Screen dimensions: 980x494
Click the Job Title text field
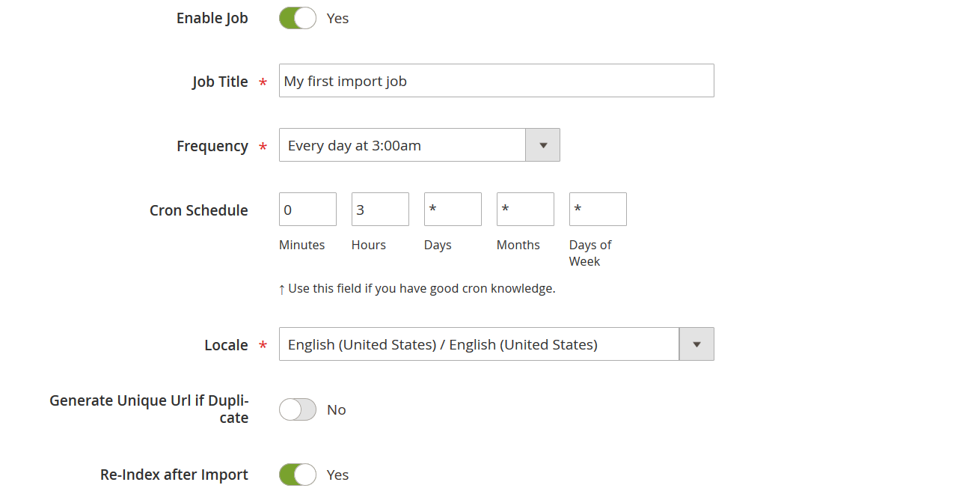point(497,81)
